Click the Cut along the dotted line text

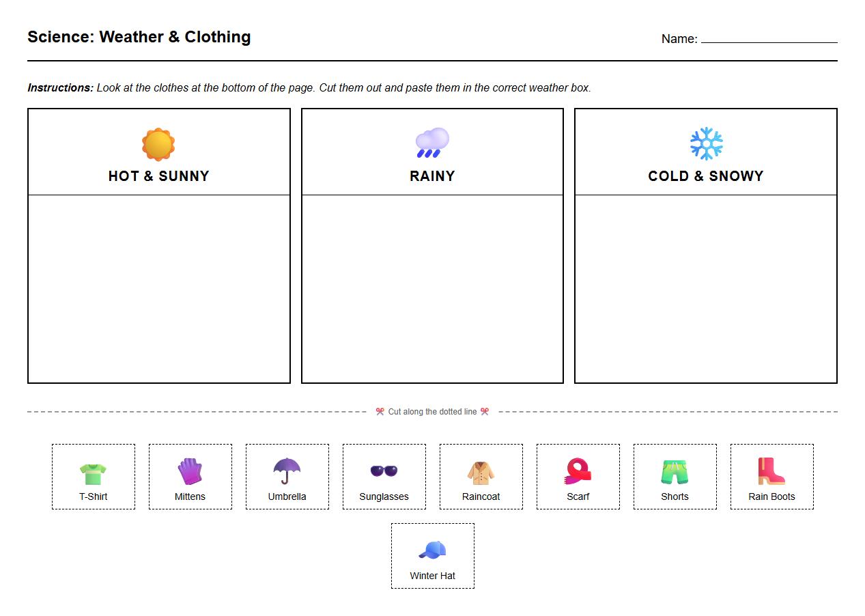[432, 411]
